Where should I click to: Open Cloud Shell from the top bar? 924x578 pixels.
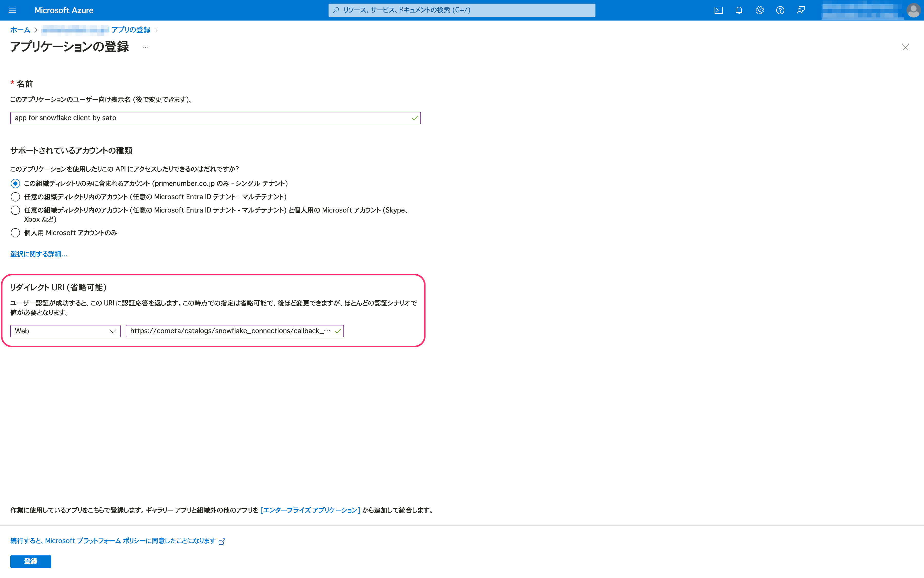tap(718, 10)
